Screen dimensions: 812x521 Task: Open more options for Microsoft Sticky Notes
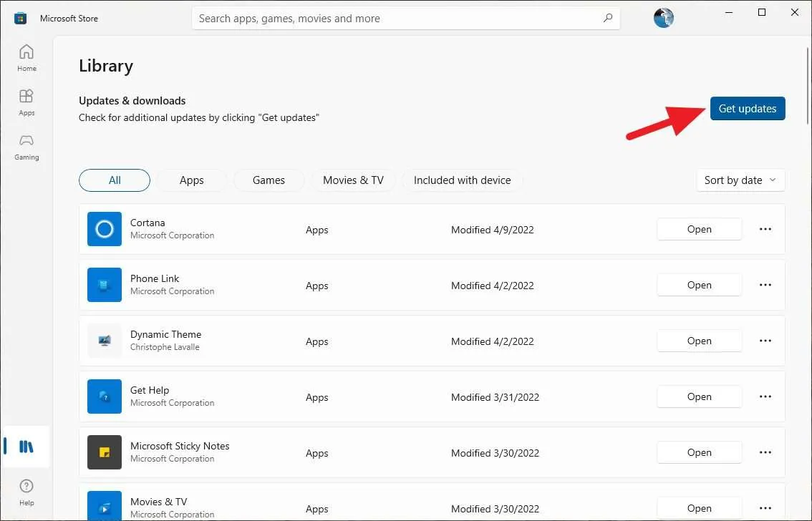click(x=765, y=453)
